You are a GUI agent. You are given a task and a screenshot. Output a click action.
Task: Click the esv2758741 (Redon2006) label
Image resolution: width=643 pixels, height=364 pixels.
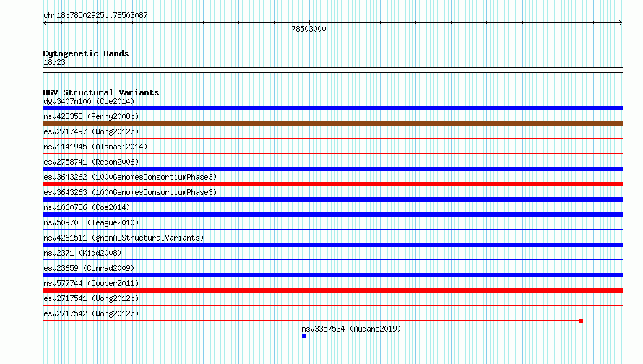(x=91, y=162)
